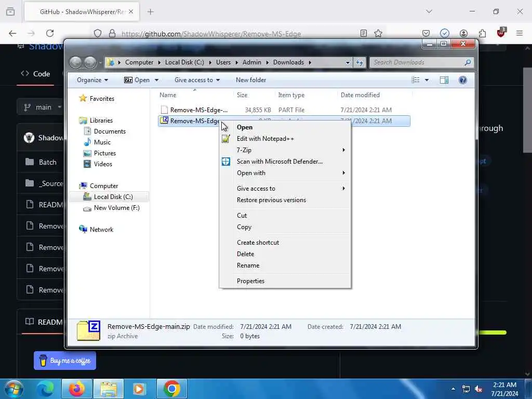The width and height of the screenshot is (532, 399).
Task: Click the Buy me a coffee button
Action: click(65, 361)
